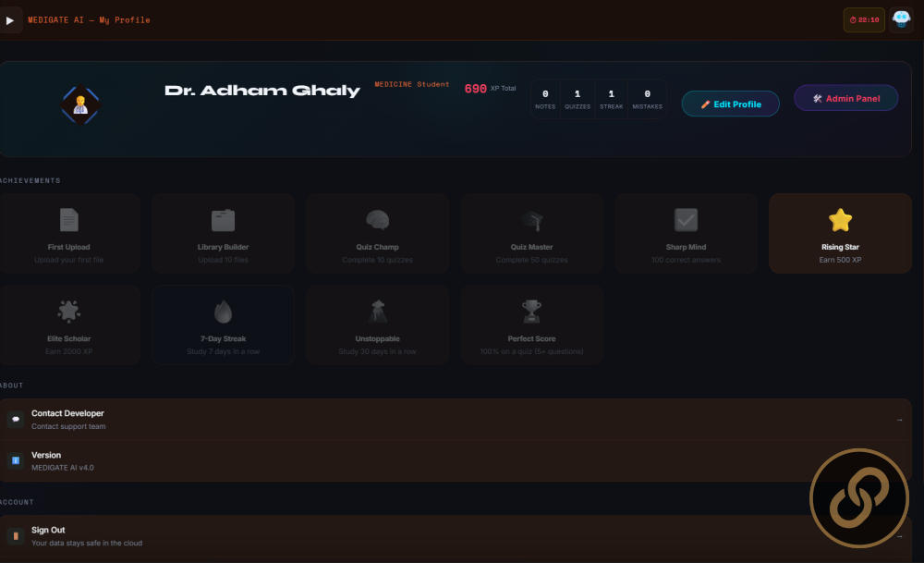Screen dimensions: 924x563
Task: Click the Contact Developer label
Action: (x=67, y=413)
